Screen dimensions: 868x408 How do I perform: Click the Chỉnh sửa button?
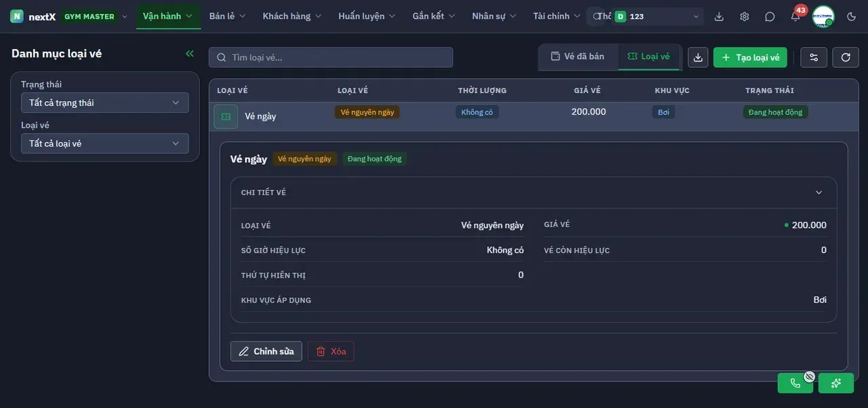click(x=267, y=351)
